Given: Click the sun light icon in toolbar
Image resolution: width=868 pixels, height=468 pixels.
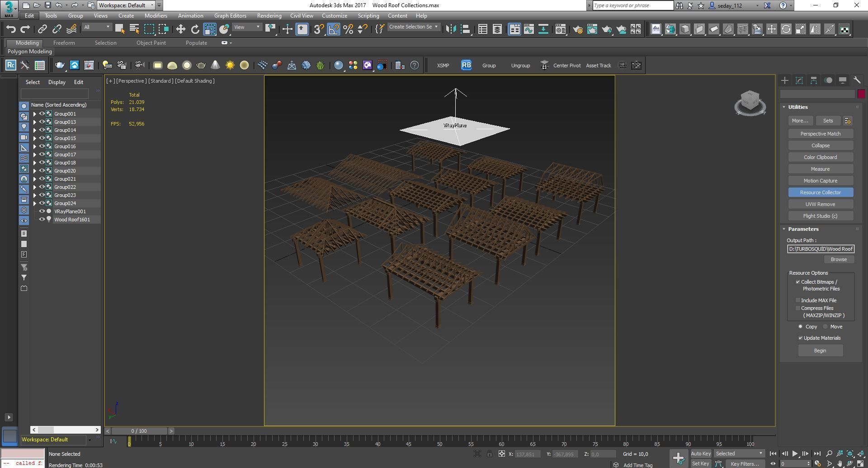Looking at the screenshot, I should coord(230,66).
